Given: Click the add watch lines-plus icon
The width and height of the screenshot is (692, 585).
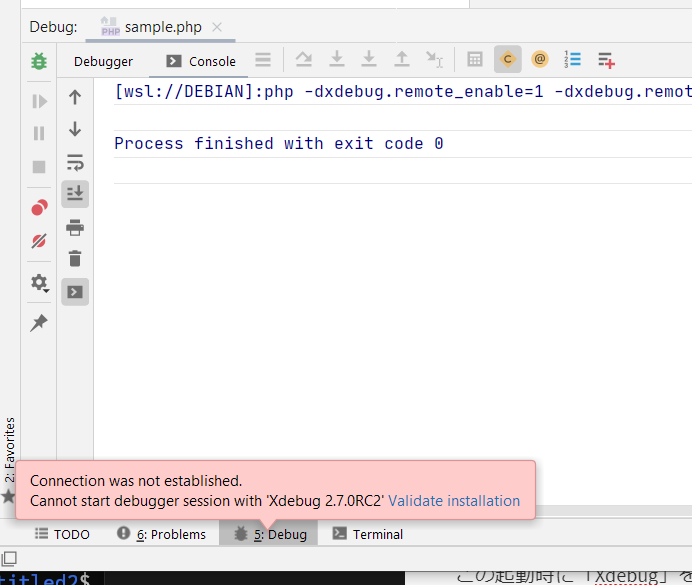Looking at the screenshot, I should [606, 60].
